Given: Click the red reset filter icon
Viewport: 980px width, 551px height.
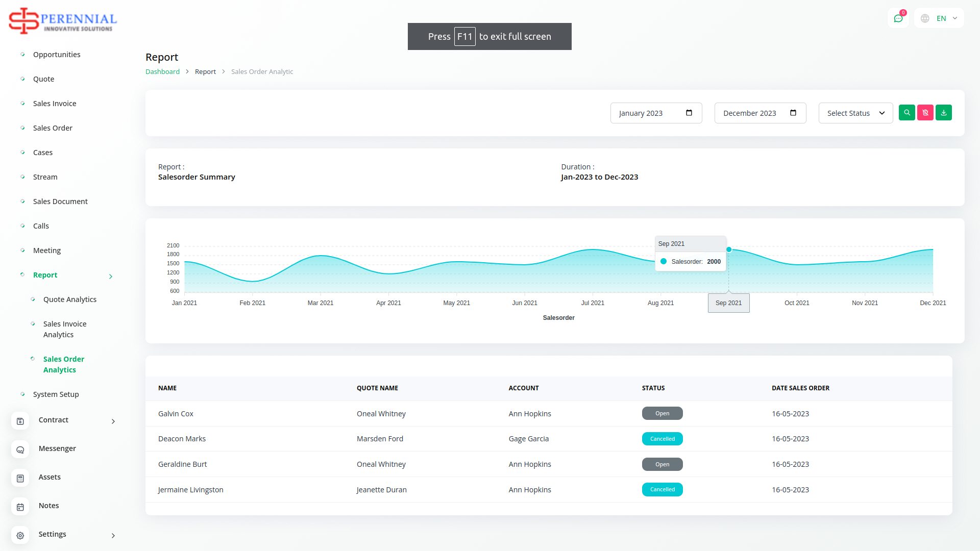Looking at the screenshot, I should coord(925,113).
